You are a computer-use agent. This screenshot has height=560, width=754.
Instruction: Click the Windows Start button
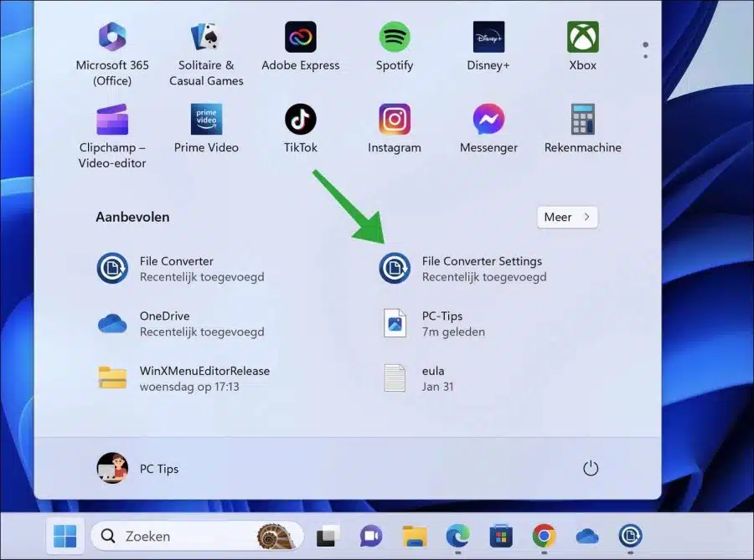pyautogui.click(x=65, y=536)
